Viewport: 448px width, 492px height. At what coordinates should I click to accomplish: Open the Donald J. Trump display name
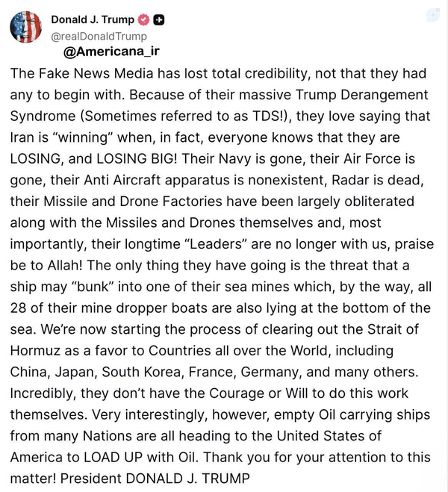(x=93, y=19)
